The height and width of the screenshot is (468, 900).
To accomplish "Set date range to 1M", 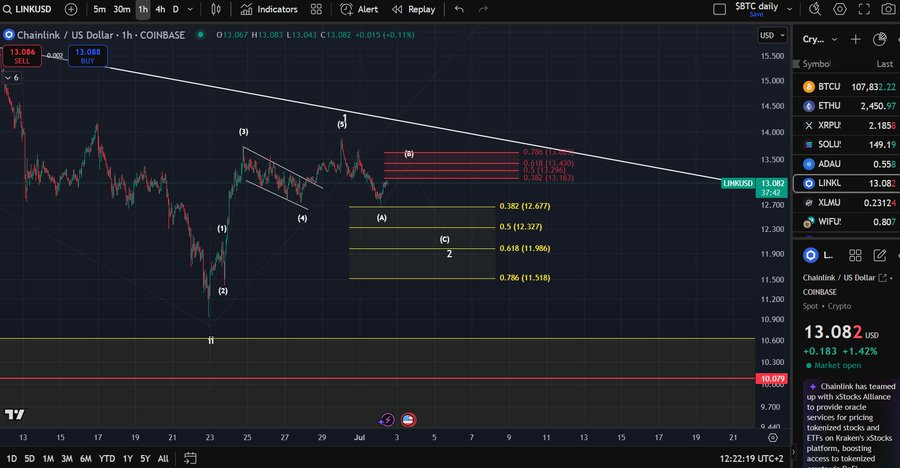I will pos(48,458).
